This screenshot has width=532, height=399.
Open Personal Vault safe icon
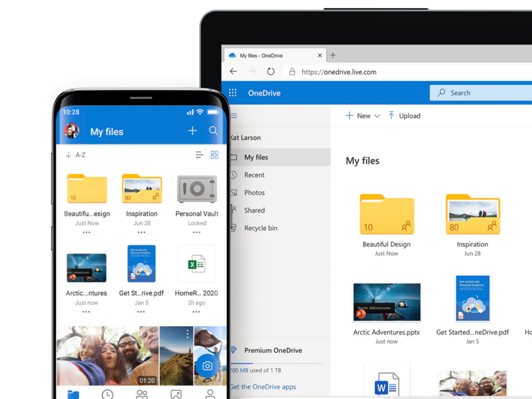coord(197,189)
